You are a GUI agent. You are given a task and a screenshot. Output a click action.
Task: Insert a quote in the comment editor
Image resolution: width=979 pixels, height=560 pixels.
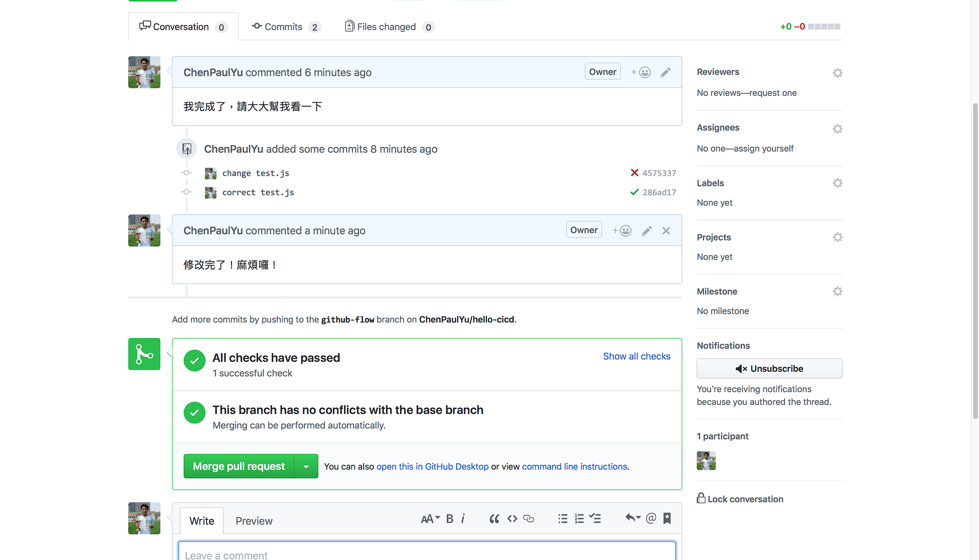494,518
